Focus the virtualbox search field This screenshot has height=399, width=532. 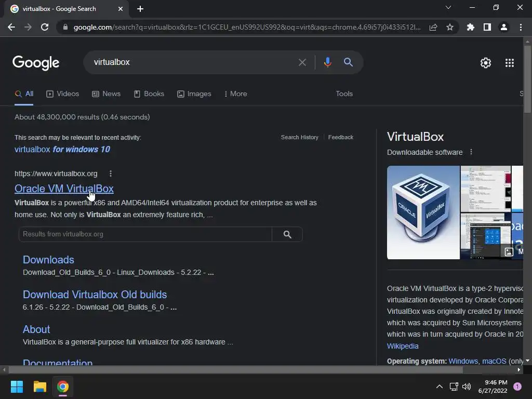tap(190, 62)
